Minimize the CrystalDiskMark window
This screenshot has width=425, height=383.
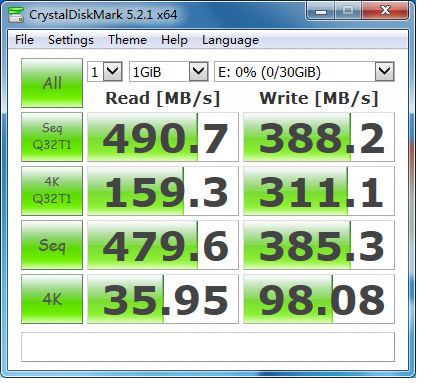[x=321, y=11]
